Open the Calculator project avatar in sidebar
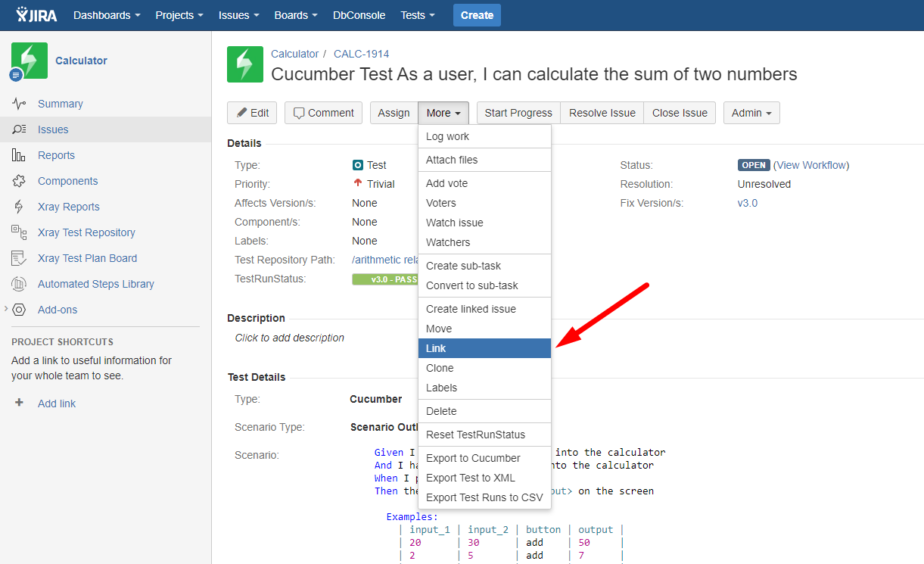Screen dimensions: 924x564 [30, 61]
